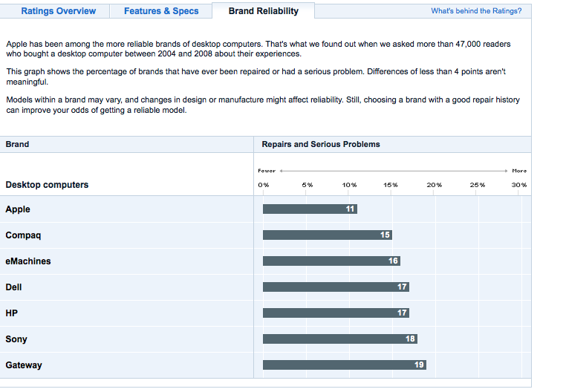Screen dimensions: 566x392
Task: Click the Brand column header
Action: [x=17, y=144]
